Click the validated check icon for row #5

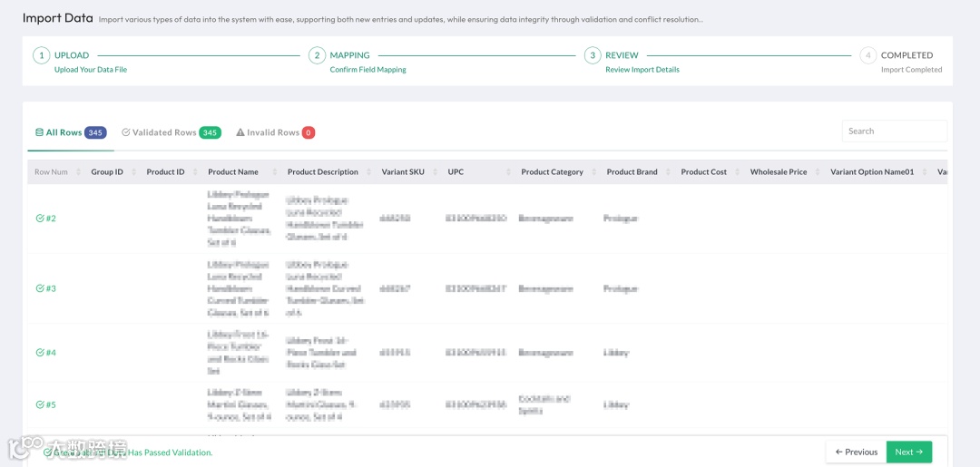pyautogui.click(x=40, y=405)
